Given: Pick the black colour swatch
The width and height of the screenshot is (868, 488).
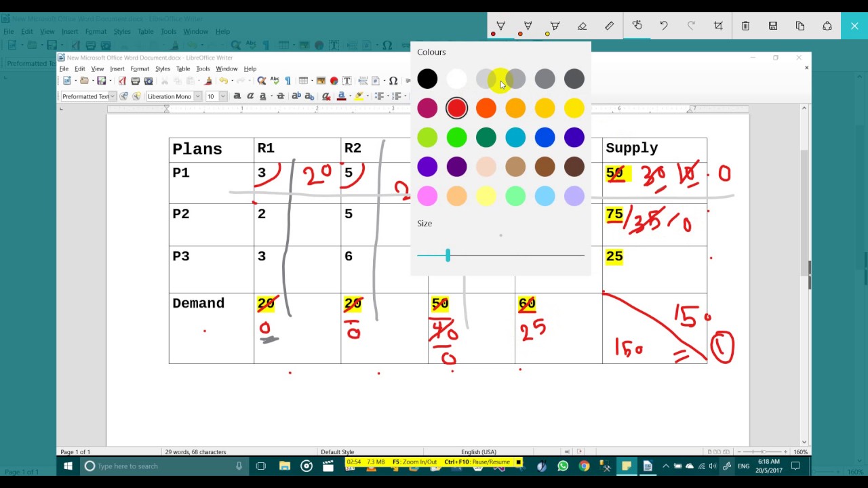Looking at the screenshot, I should coord(427,79).
